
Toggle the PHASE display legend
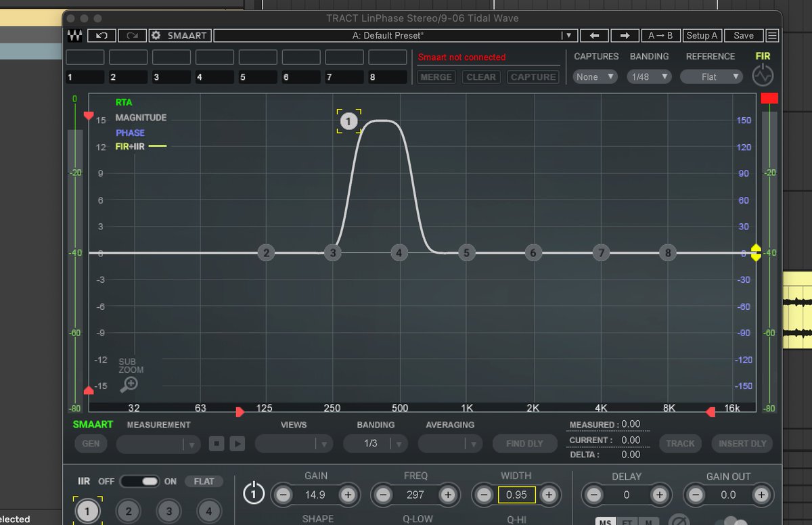[130, 133]
